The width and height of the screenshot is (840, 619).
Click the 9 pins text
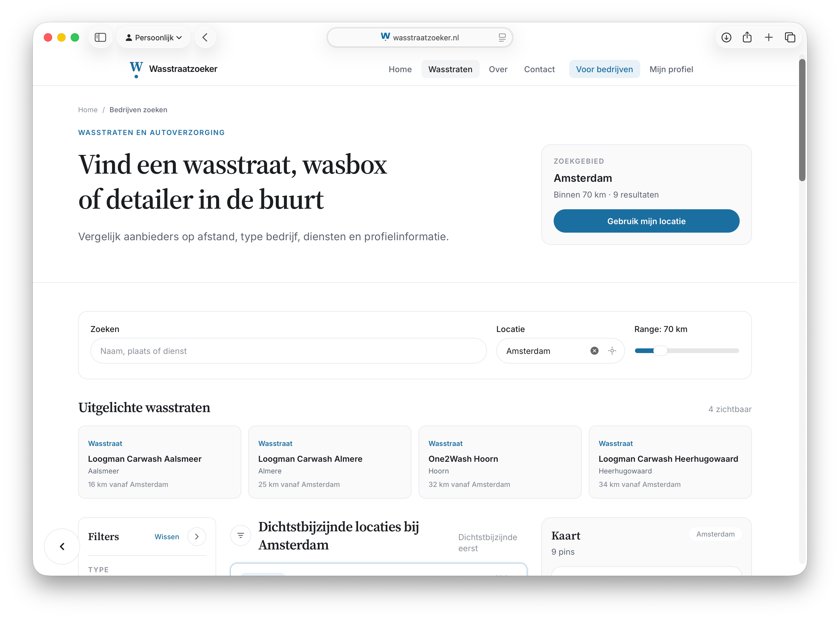(x=562, y=551)
